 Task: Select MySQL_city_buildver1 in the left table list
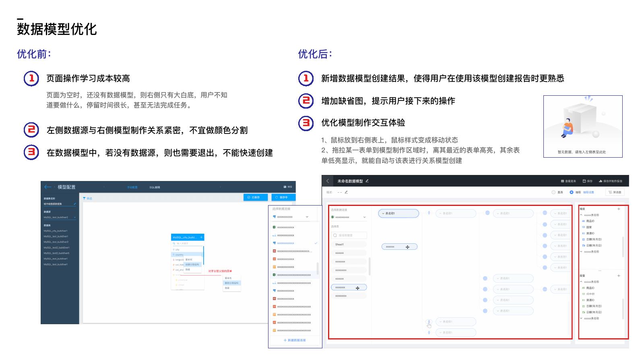[56, 231]
